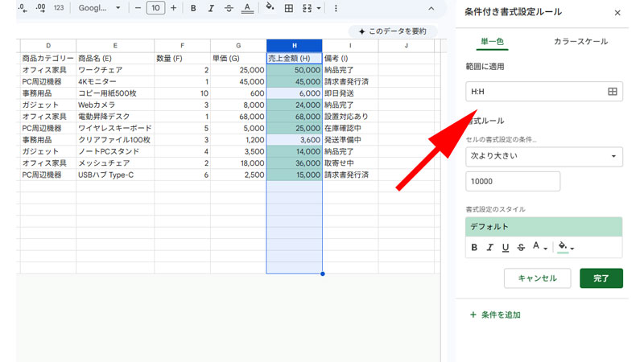Viewport: 644px width, 362px height.
Task: Select column F header
Action: tap(183, 46)
